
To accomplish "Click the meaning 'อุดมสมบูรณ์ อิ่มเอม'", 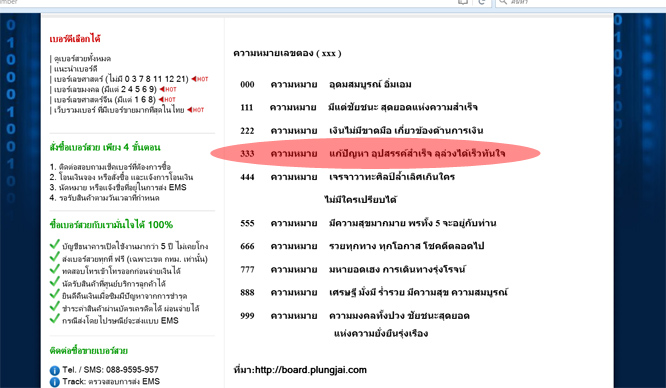I will pyautogui.click(x=370, y=84).
